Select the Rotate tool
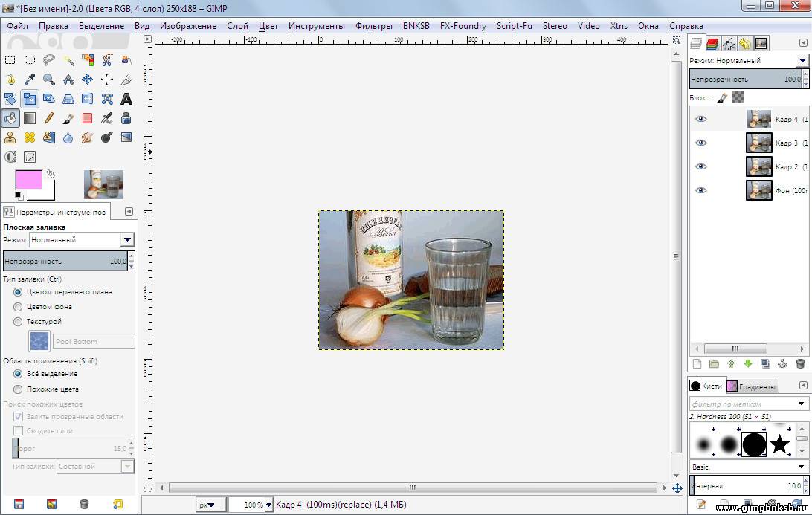This screenshot has height=515, width=812. [10, 99]
